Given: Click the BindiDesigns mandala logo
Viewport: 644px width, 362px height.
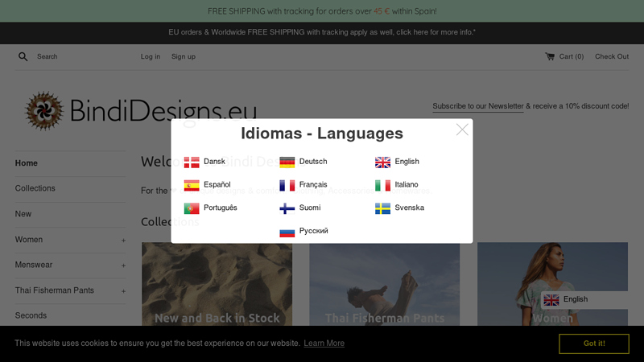Looking at the screenshot, I should coord(44,111).
